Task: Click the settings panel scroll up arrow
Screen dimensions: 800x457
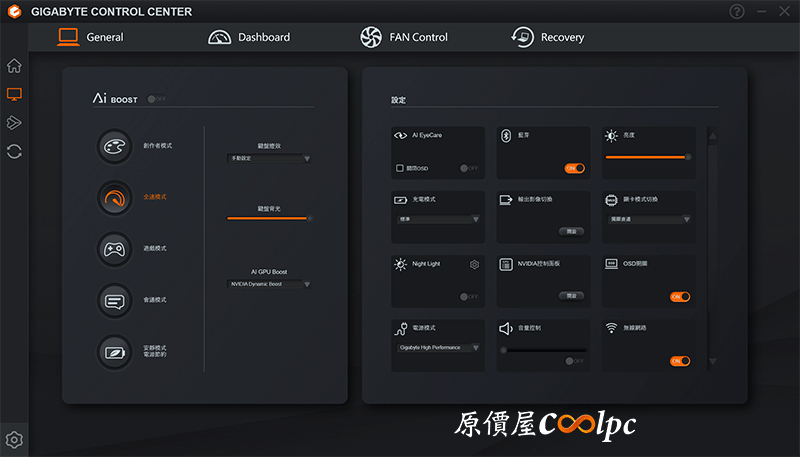Action: click(713, 136)
